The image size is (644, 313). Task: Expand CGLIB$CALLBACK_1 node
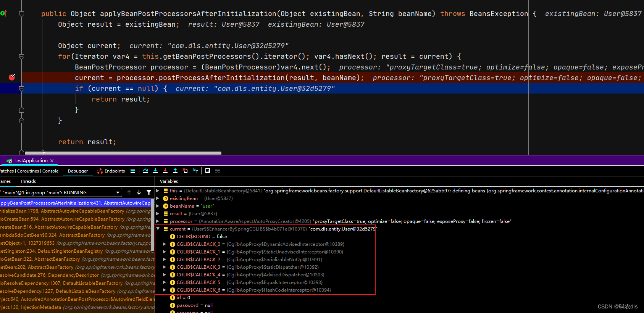165,252
